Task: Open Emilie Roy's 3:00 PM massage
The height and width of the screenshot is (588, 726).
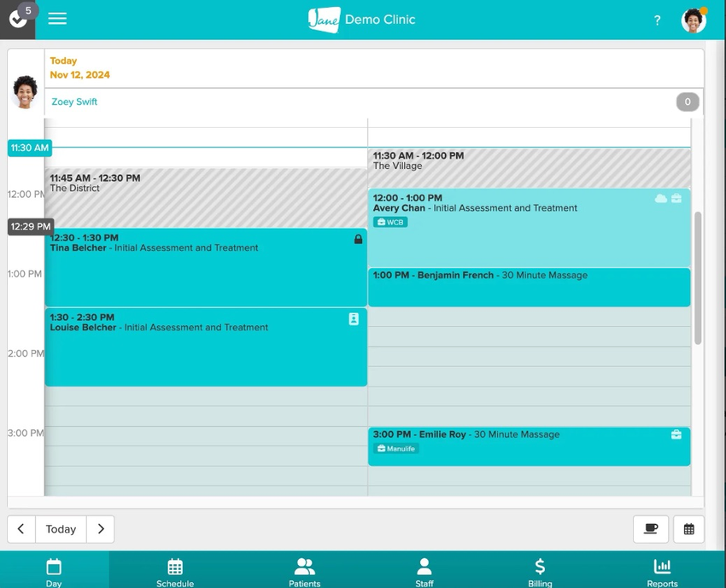Action: [x=530, y=446]
